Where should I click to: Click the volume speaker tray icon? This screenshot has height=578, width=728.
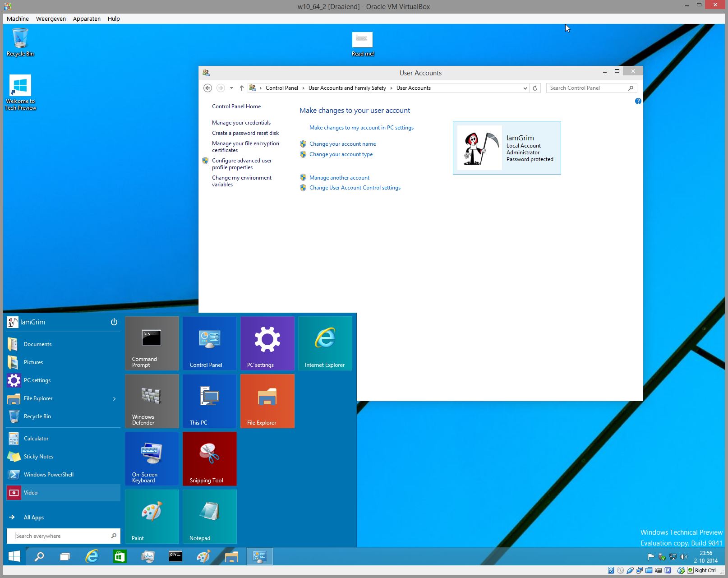(684, 557)
